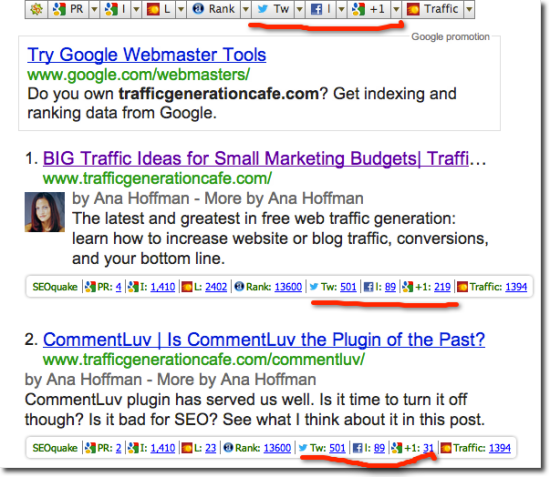This screenshot has height=477, width=550.
Task: Click Google +1 icon in first SEOquake bar
Action: (x=407, y=287)
